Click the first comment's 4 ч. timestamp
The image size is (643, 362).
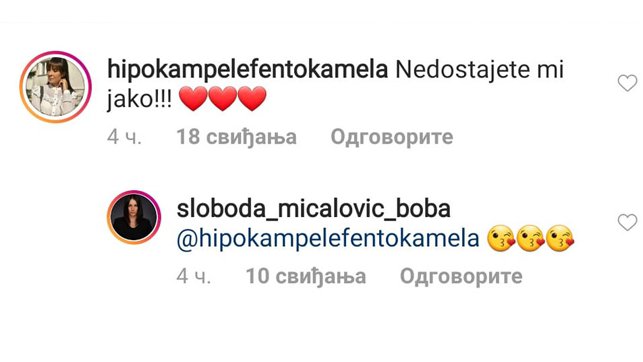[x=124, y=137]
